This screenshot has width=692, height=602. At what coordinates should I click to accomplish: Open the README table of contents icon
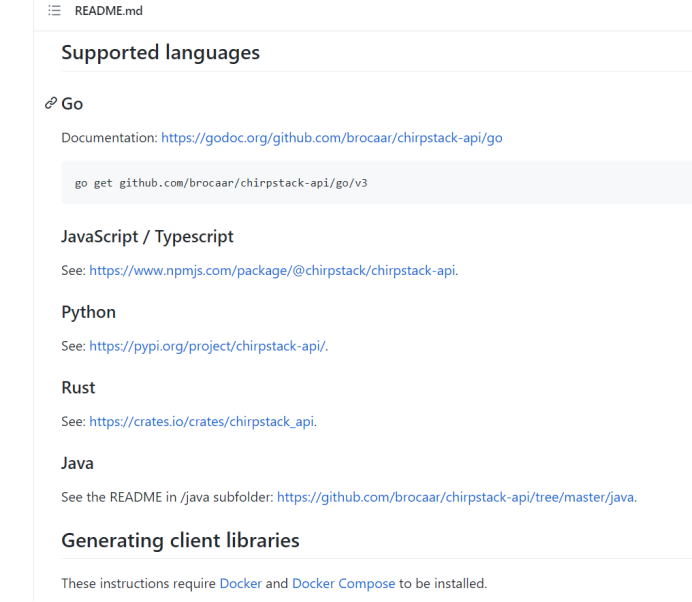(54, 10)
